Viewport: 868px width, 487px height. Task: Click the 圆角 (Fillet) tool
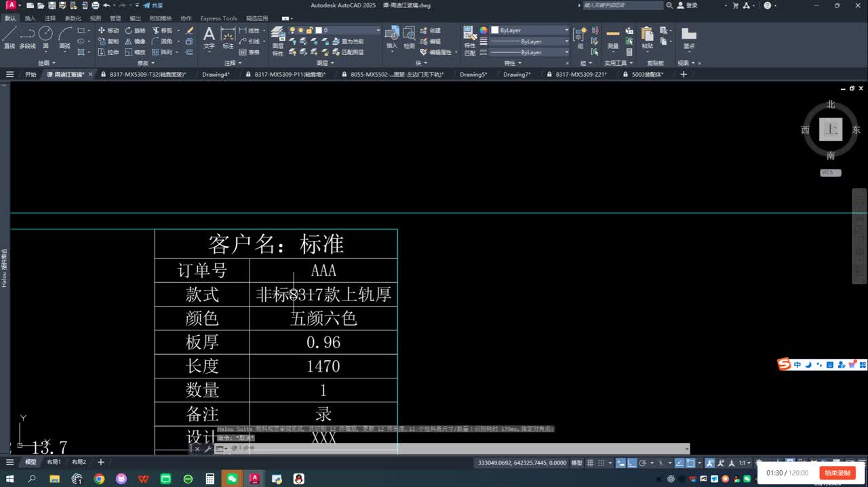163,41
